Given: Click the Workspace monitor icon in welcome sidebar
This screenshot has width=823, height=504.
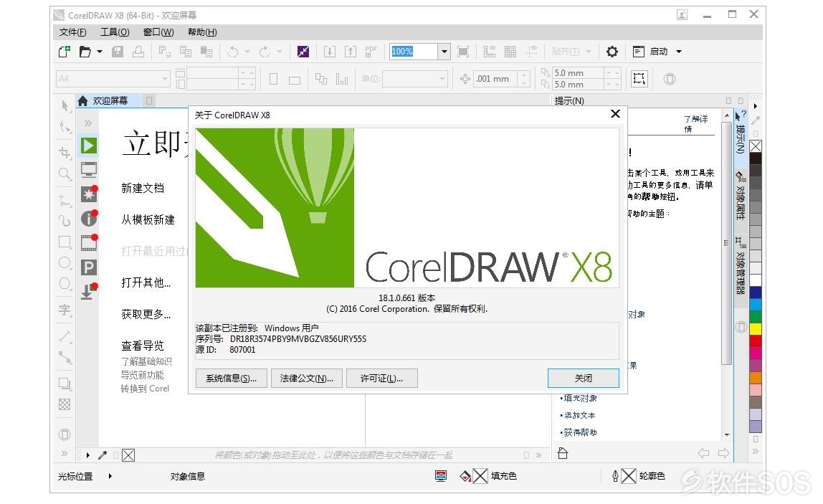Looking at the screenshot, I should [x=89, y=170].
